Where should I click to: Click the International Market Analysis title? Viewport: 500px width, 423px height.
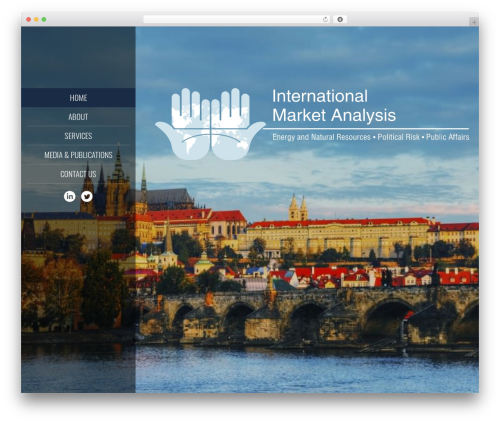334,106
